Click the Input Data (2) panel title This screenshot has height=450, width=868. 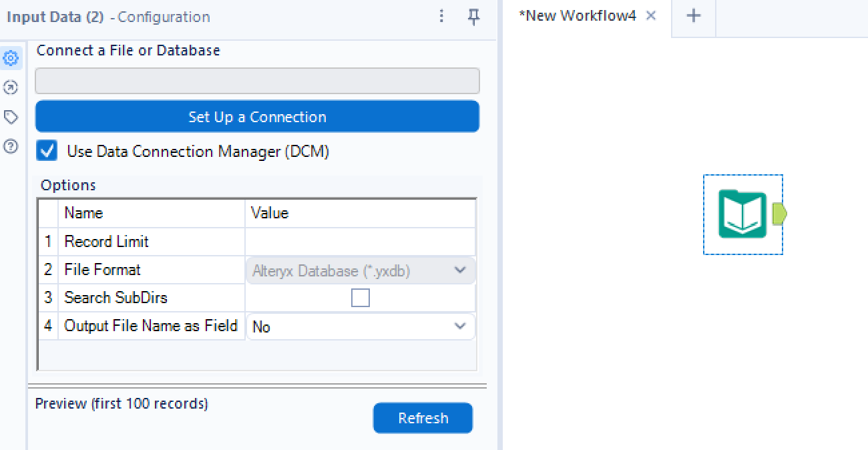pyautogui.click(x=55, y=17)
